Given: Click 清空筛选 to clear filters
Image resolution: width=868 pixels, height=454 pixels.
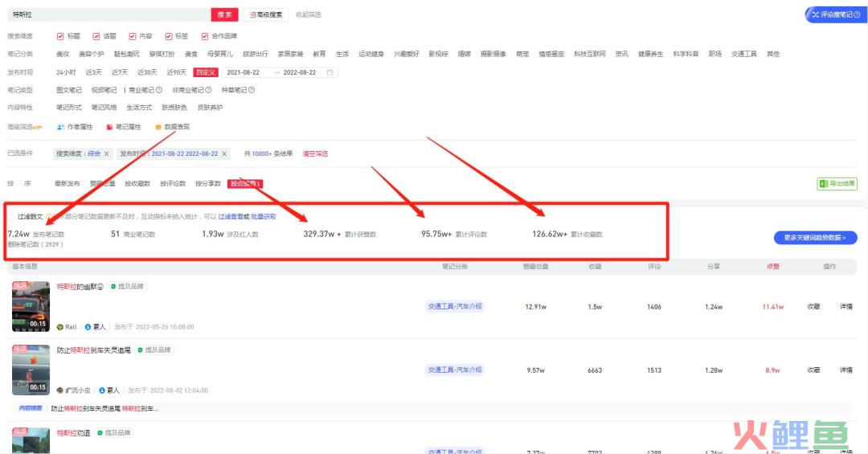Looking at the screenshot, I should pos(315,153).
